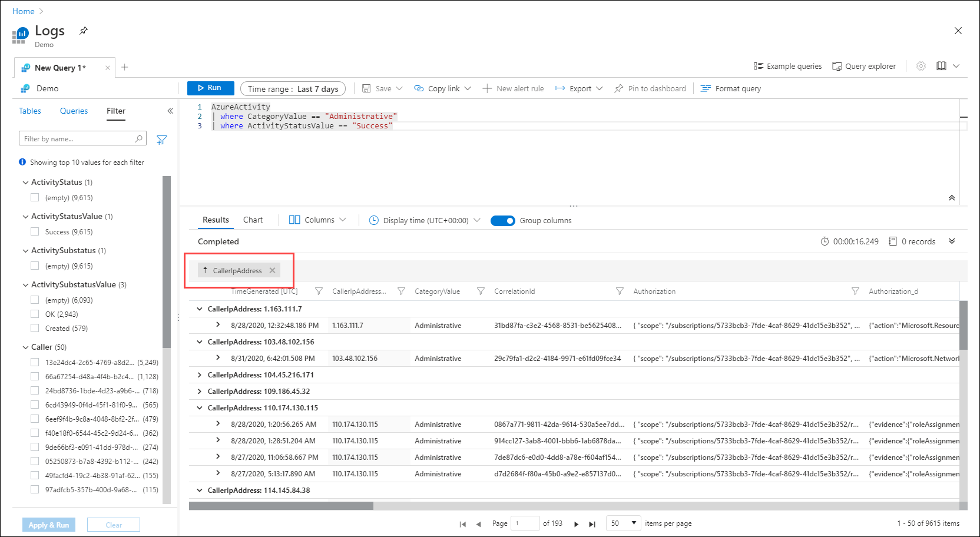This screenshot has height=537, width=980.
Task: Open the docs book icon at top right
Action: click(941, 66)
